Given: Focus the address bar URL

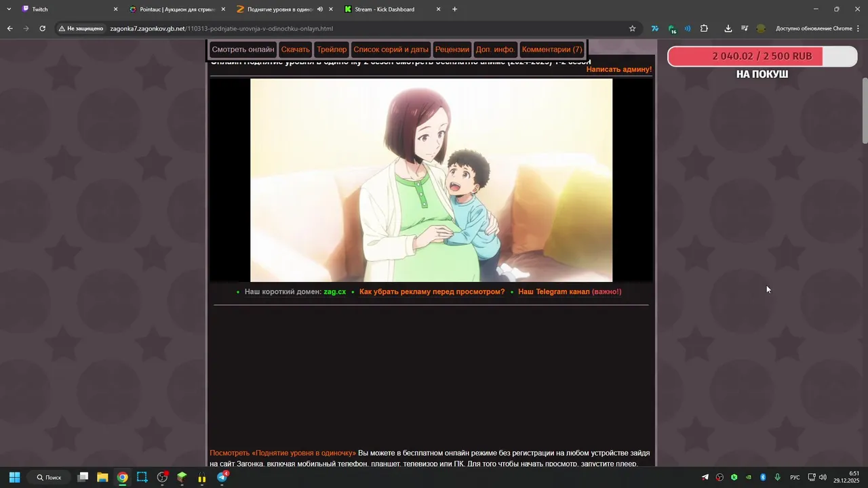Looking at the screenshot, I should 222,28.
